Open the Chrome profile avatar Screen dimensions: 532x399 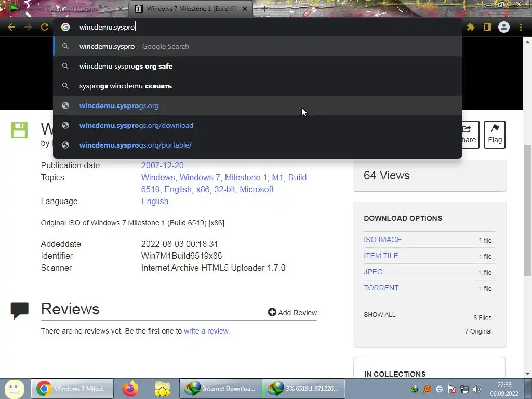point(504,27)
